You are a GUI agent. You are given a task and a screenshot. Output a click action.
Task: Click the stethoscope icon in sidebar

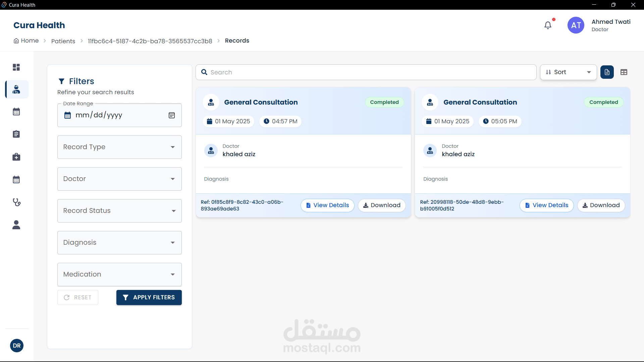tap(16, 202)
